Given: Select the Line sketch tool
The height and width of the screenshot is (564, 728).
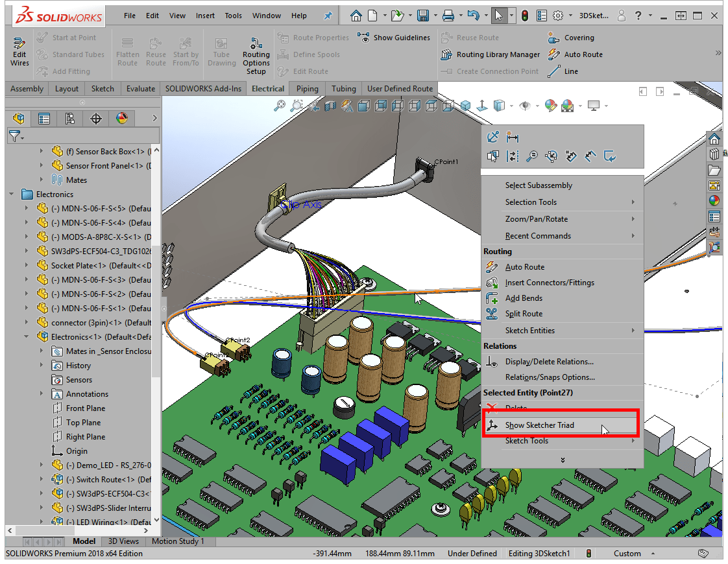Looking at the screenshot, I should [x=563, y=71].
